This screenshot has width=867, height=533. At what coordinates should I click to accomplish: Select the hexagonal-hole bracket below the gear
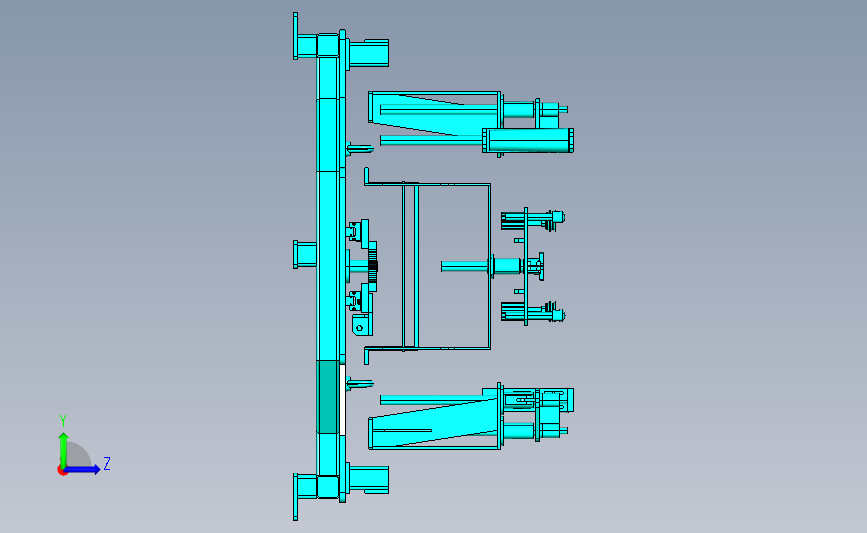coord(362,325)
